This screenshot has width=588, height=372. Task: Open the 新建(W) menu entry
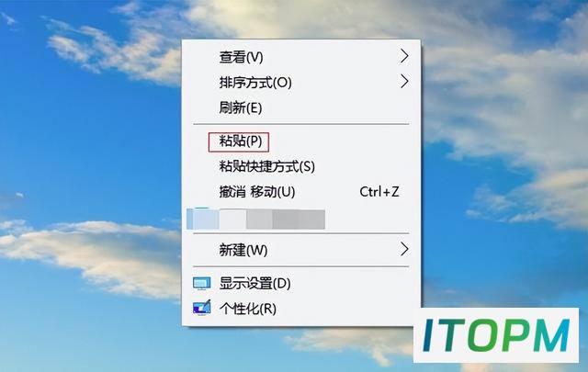click(301, 250)
